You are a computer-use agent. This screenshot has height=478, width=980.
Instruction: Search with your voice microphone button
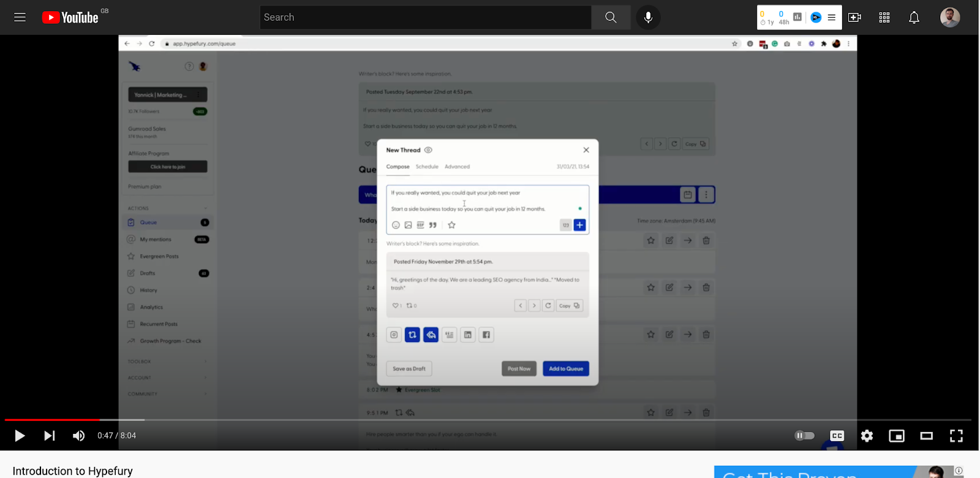tap(648, 17)
